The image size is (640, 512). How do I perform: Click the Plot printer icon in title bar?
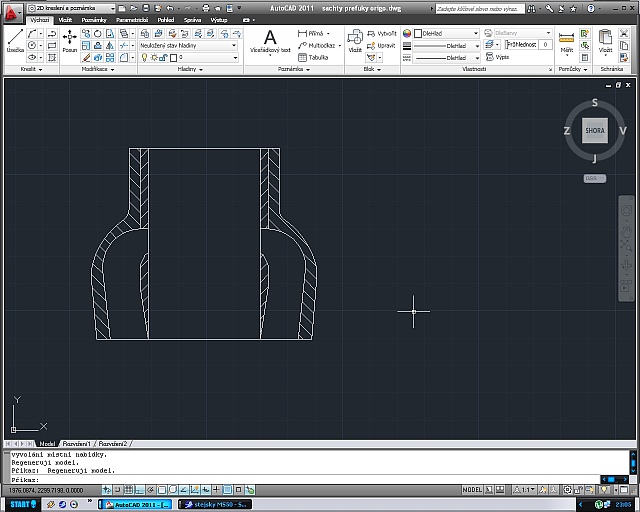[206, 8]
